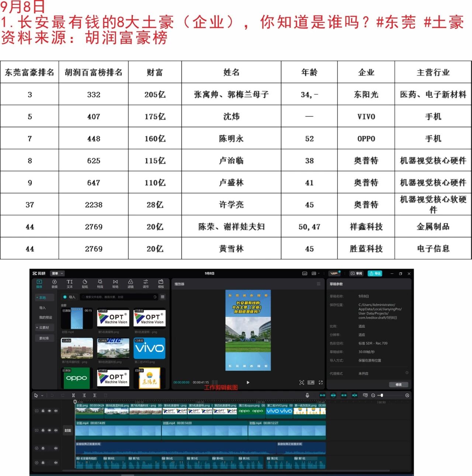The image size is (472, 476).
Task: Click the 封面 cover button on timeline
Action: [68, 431]
